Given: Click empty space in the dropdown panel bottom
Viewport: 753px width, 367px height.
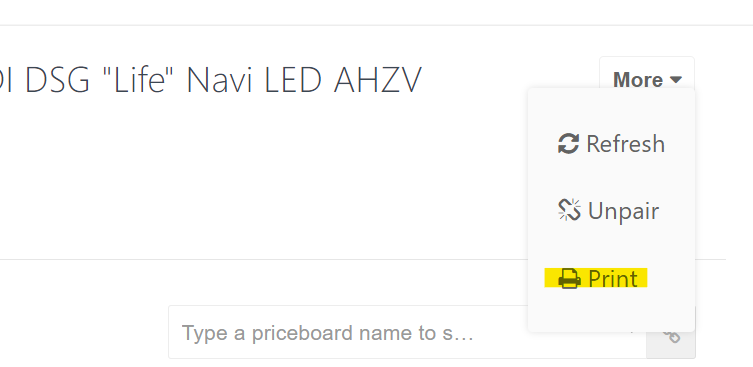Looking at the screenshot, I should 611,313.
